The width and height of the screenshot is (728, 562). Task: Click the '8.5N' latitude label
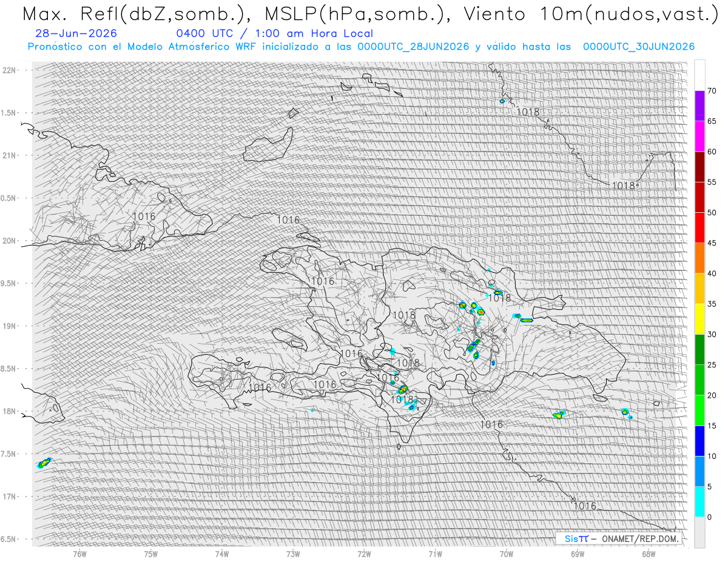[x=8, y=369]
